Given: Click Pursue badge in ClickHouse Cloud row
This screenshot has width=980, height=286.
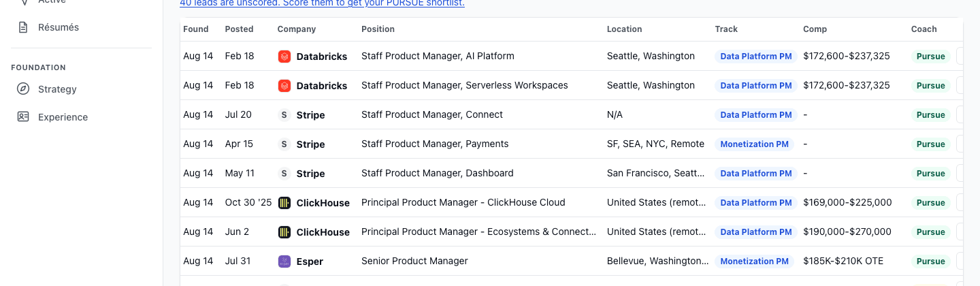Looking at the screenshot, I should (x=930, y=203).
